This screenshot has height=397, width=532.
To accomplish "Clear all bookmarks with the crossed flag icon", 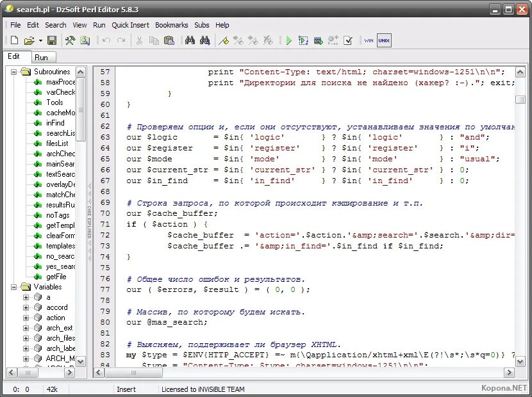I will (x=268, y=41).
